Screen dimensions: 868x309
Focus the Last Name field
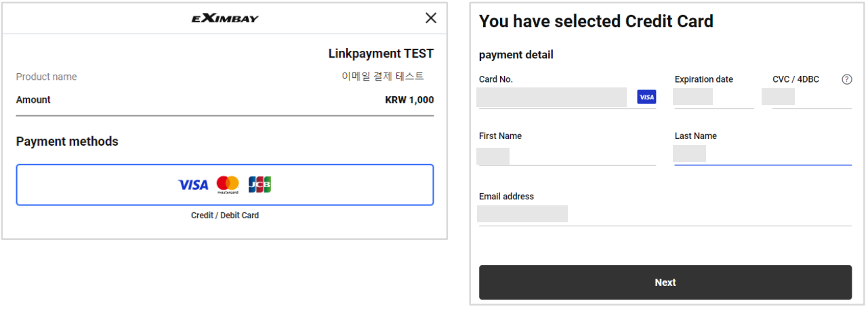pyautogui.click(x=763, y=154)
